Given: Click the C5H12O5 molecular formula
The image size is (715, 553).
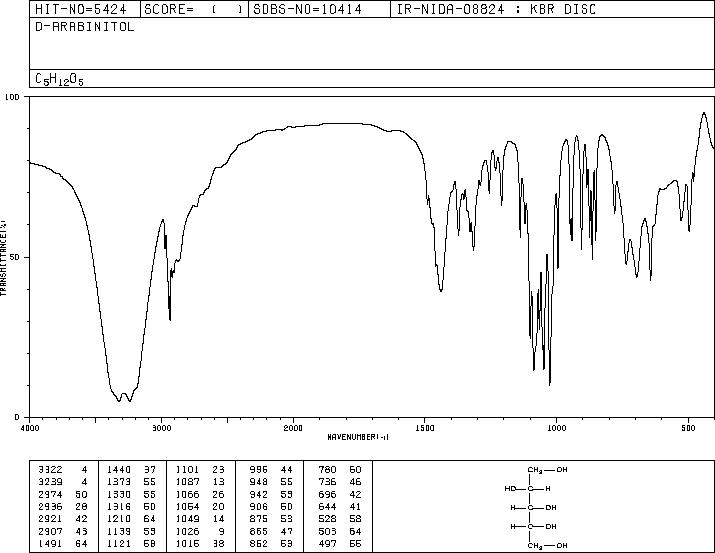Looking at the screenshot, I should pos(59,79).
